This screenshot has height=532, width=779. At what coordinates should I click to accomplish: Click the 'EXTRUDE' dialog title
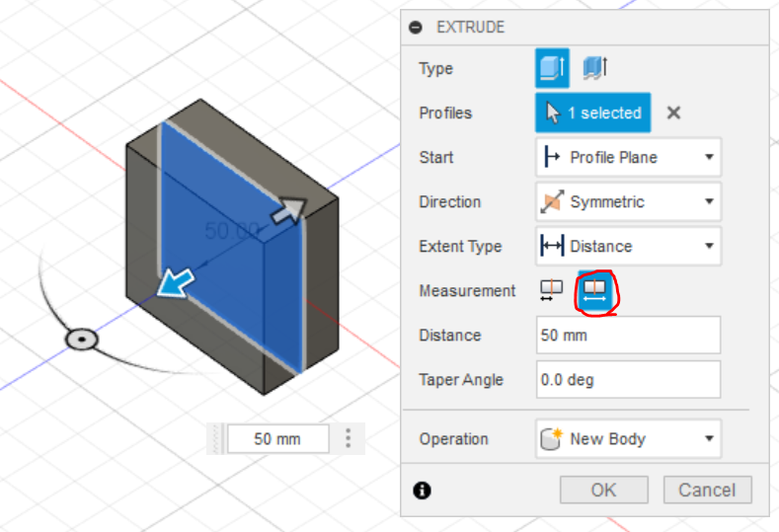tap(471, 27)
